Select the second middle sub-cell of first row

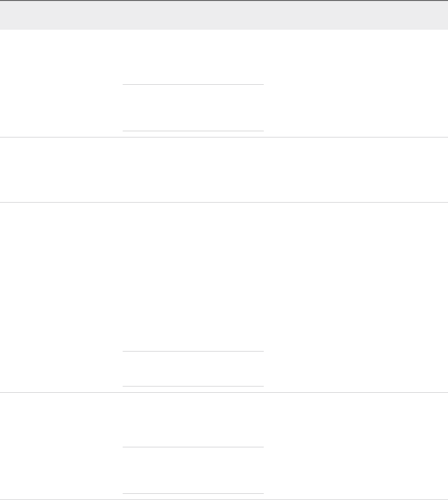[193, 108]
